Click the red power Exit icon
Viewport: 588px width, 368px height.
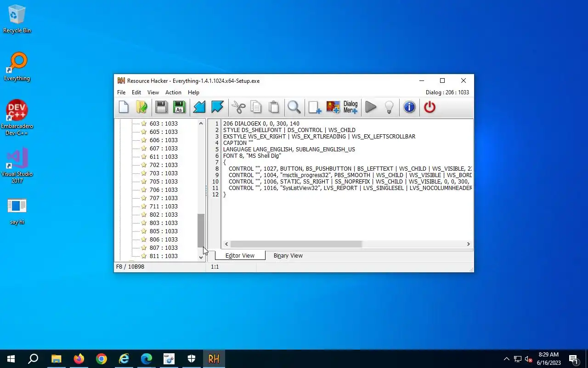[430, 107]
